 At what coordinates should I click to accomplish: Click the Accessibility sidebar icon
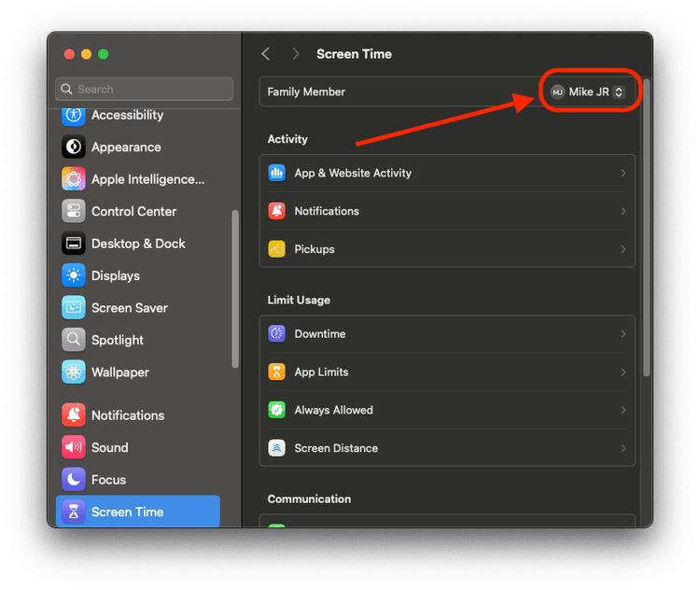click(x=74, y=115)
